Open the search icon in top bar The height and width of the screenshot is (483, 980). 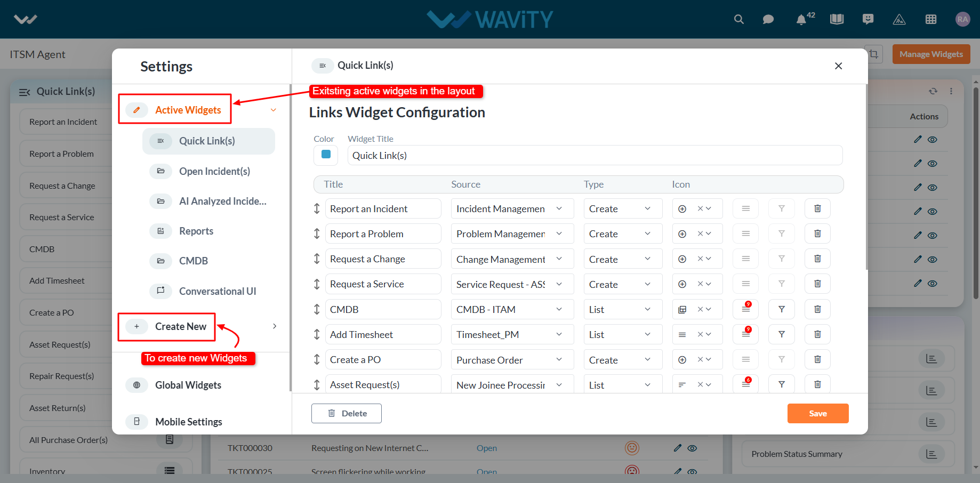pos(738,19)
